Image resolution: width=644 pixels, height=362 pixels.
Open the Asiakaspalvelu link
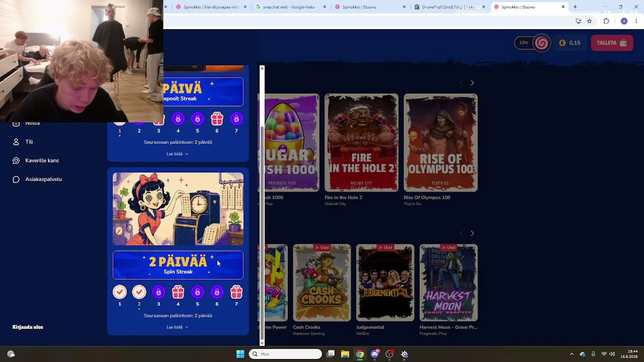[x=43, y=179]
